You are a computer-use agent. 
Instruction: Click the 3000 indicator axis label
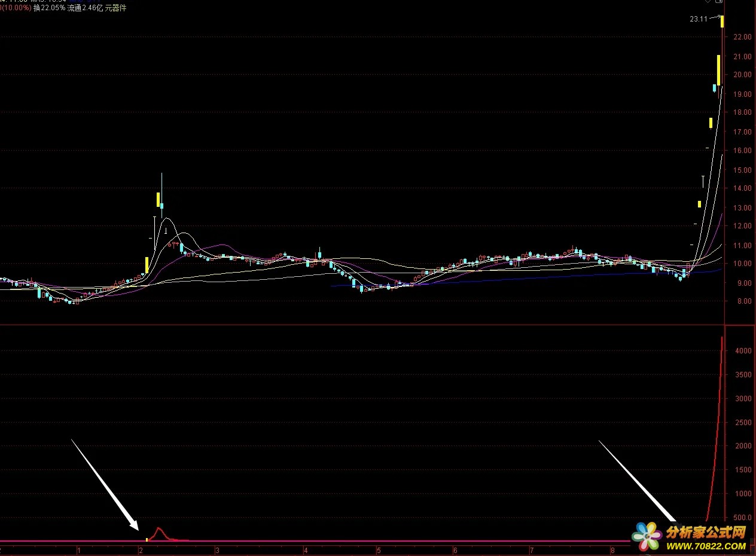(743, 399)
